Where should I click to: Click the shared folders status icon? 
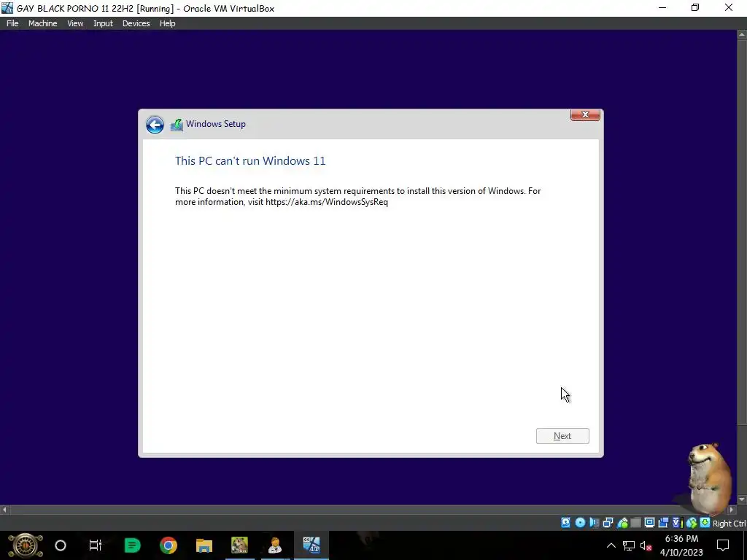click(x=635, y=522)
